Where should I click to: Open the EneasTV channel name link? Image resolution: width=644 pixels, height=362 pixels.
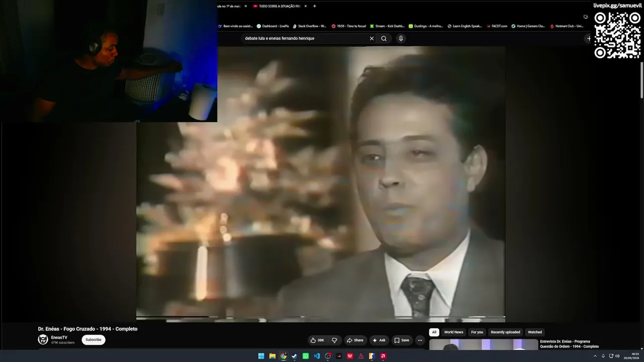(59, 337)
